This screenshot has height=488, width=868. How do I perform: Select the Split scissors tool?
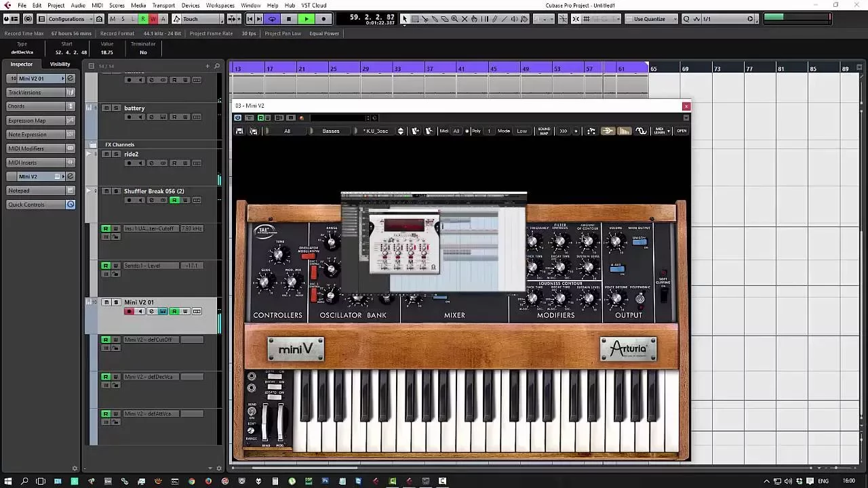click(425, 19)
